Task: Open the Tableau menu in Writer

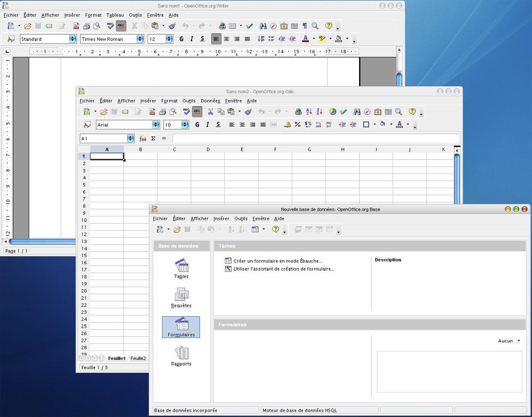Action: click(x=115, y=15)
